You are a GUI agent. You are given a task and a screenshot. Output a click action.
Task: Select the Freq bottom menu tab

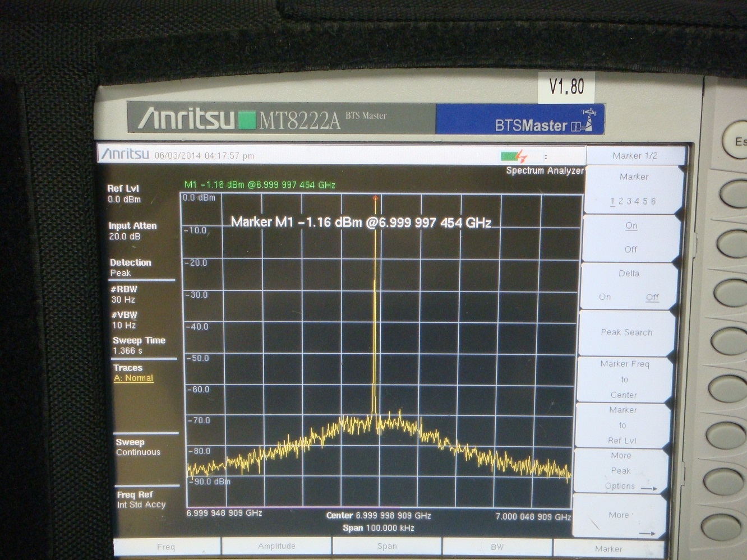coord(166,547)
